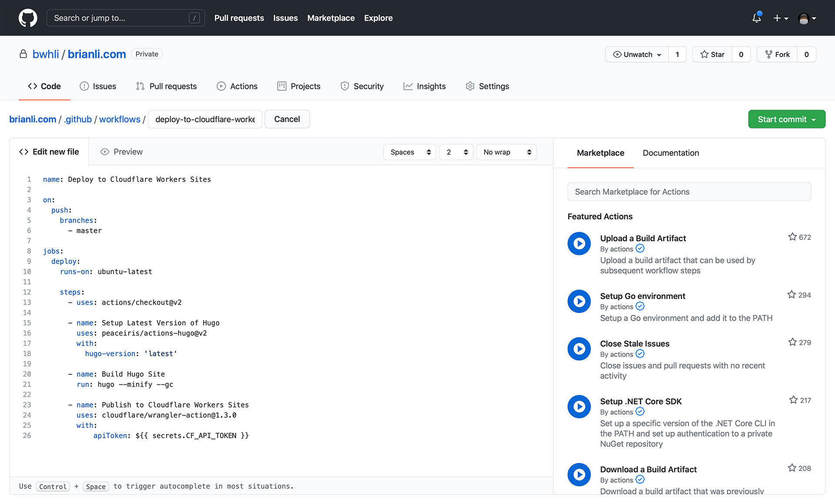Open the user avatar menu
835x504 pixels.
pyautogui.click(x=807, y=18)
